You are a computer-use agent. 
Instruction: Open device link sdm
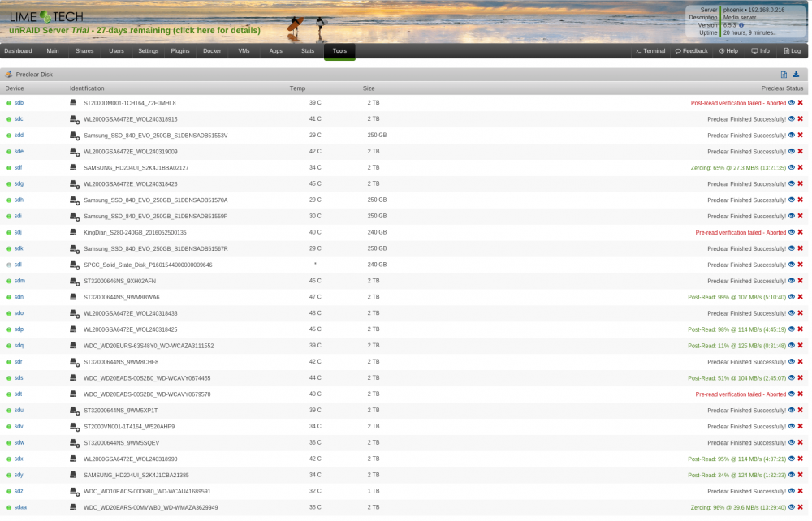point(19,281)
